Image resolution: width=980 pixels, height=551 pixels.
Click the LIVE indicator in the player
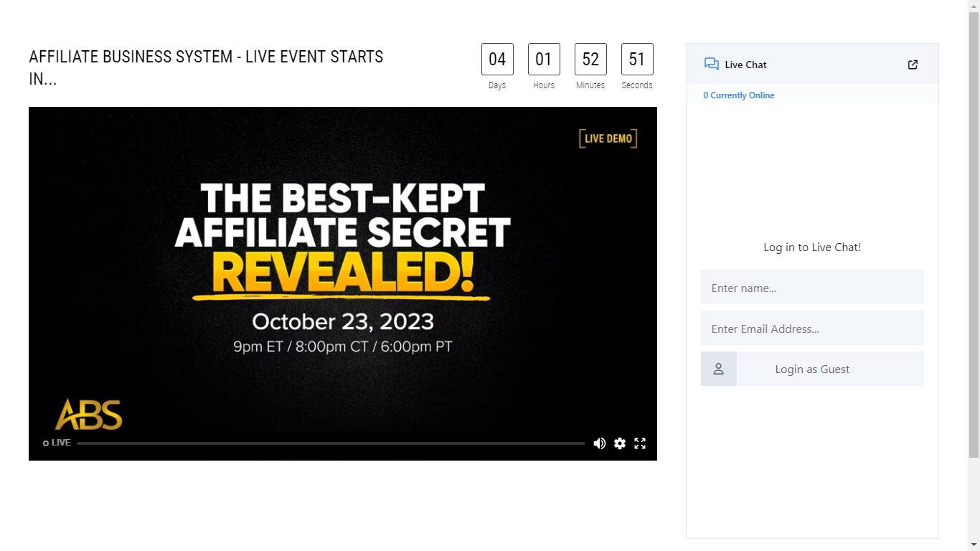tap(57, 443)
